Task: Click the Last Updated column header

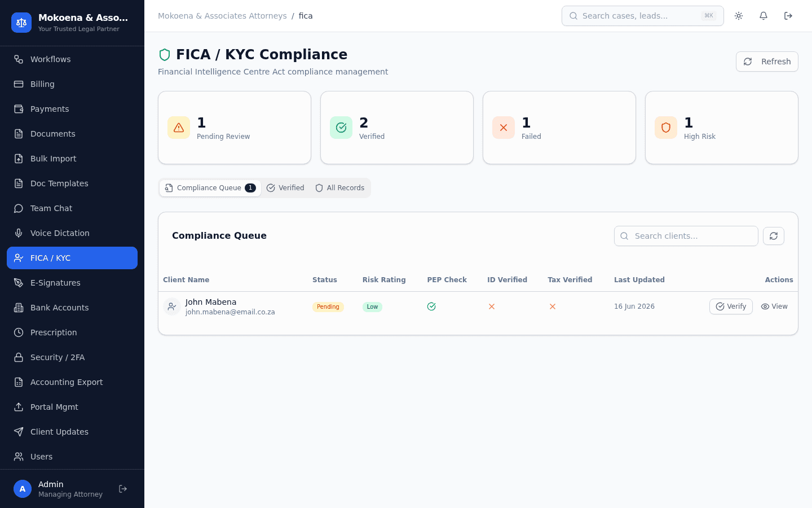Action: (639, 280)
